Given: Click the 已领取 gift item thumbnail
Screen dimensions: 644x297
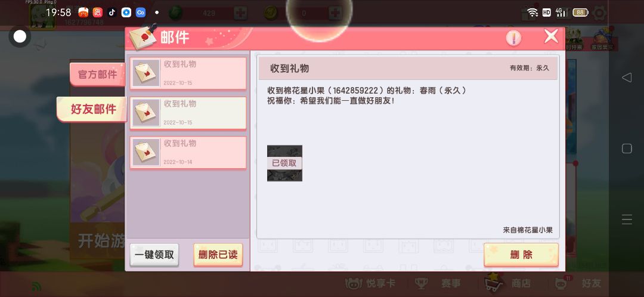Looking at the screenshot, I should [284, 163].
